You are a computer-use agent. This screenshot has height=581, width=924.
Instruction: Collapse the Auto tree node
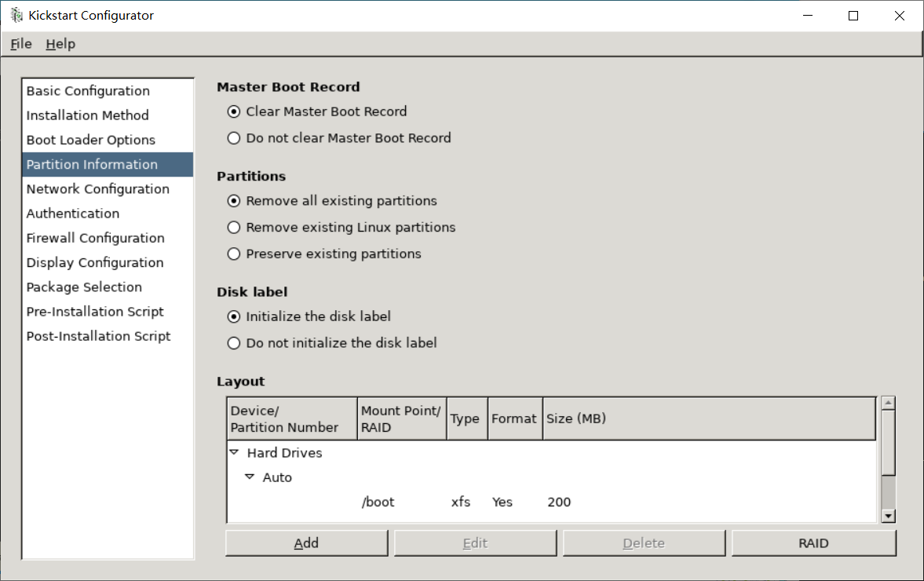pyautogui.click(x=250, y=477)
